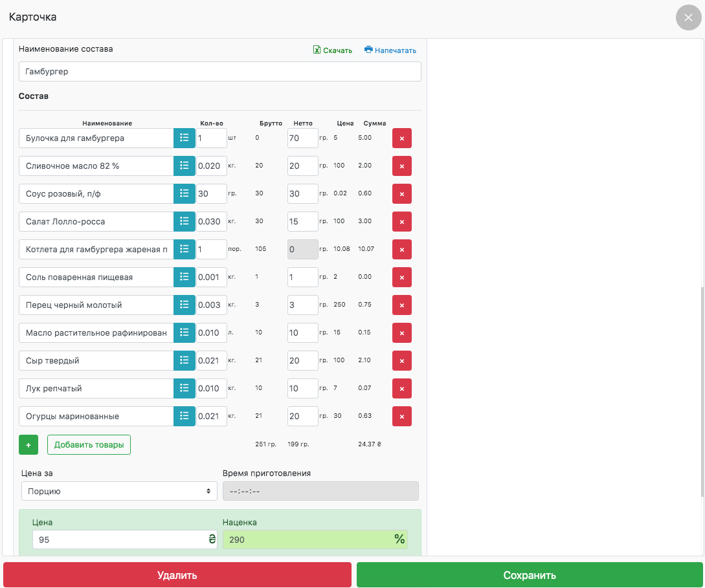Click the vertical scrollbar of the card
705x588 pixels.
click(702, 388)
